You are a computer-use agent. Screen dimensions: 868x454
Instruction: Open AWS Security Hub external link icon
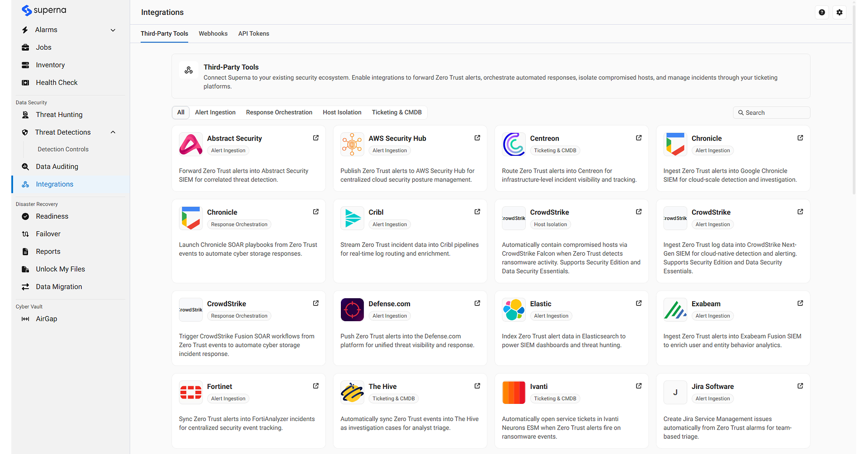click(477, 138)
